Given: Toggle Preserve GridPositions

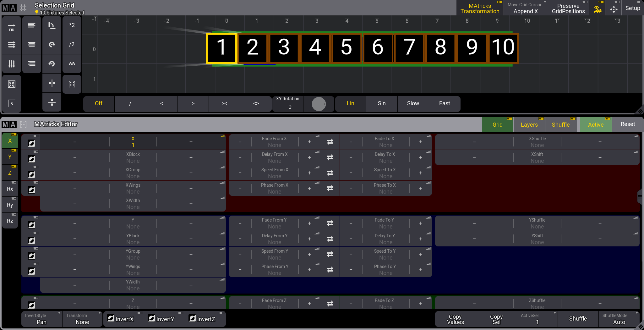Looking at the screenshot, I should (x=568, y=8).
